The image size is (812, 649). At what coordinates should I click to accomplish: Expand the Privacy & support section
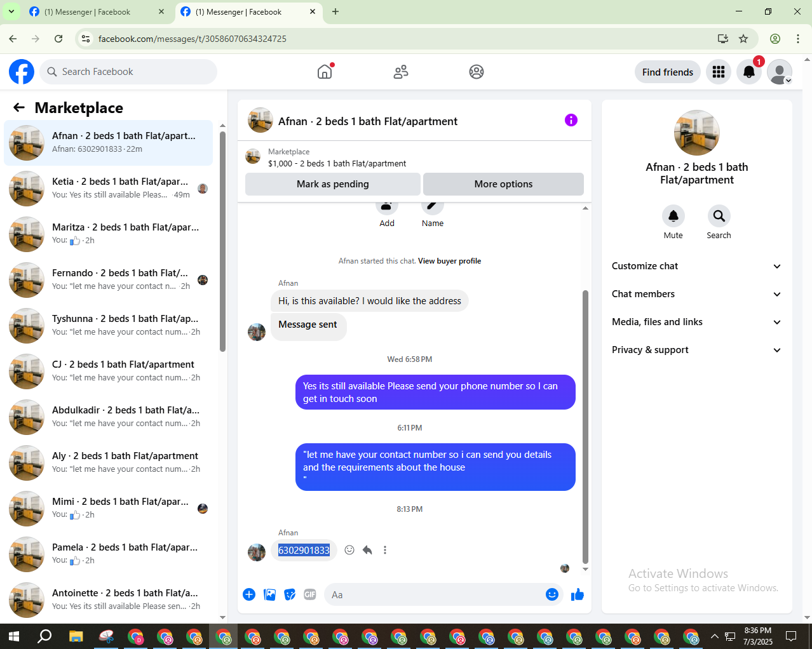click(696, 350)
